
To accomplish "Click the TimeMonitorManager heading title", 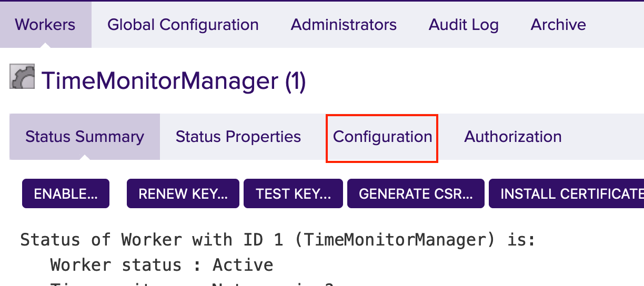I will [160, 81].
